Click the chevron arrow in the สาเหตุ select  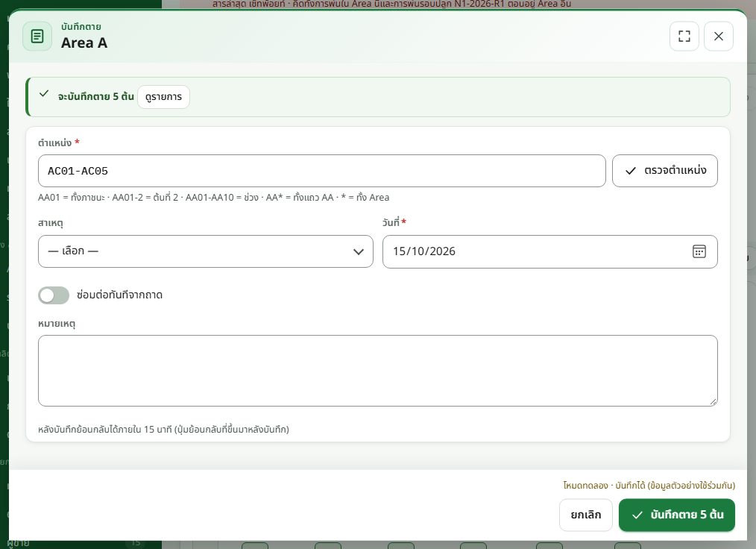click(358, 252)
